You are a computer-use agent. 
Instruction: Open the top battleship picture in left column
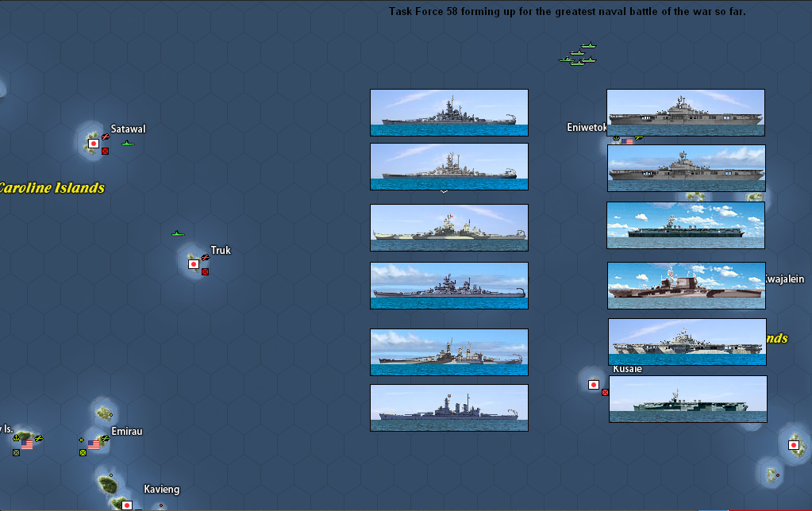point(448,113)
